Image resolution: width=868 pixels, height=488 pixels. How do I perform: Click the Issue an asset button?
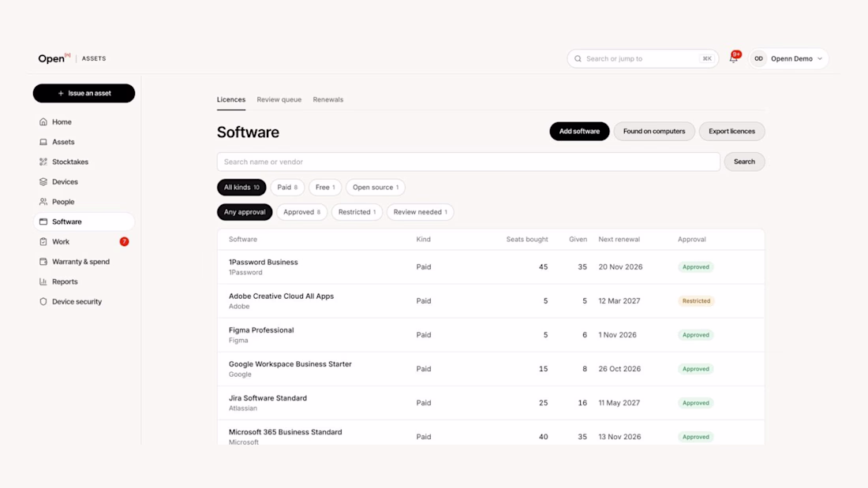tap(84, 93)
